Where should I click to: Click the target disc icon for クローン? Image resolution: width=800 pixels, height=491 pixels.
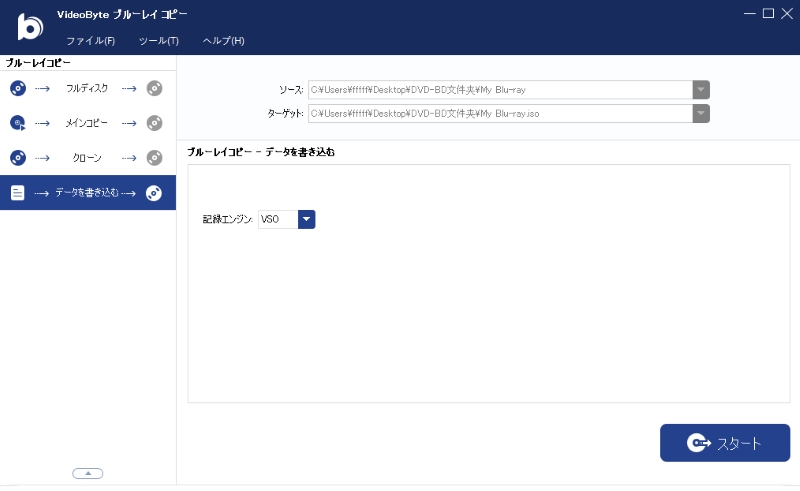coord(154,158)
